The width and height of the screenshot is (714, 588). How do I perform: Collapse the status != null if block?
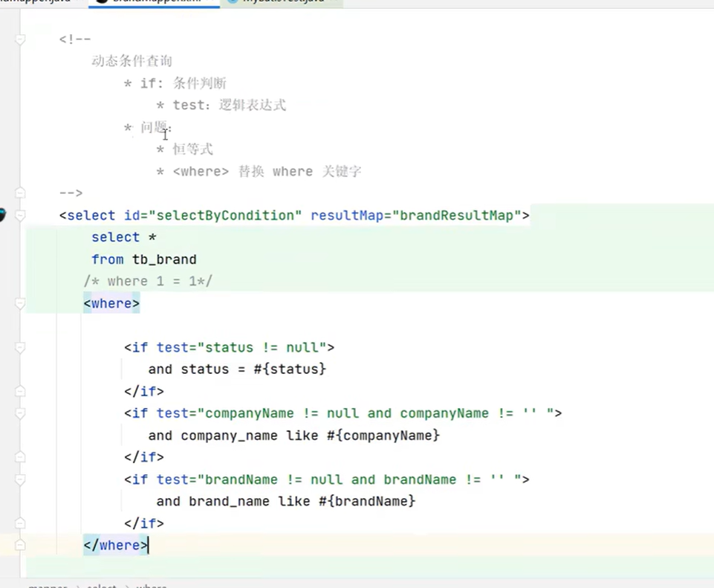click(20, 347)
